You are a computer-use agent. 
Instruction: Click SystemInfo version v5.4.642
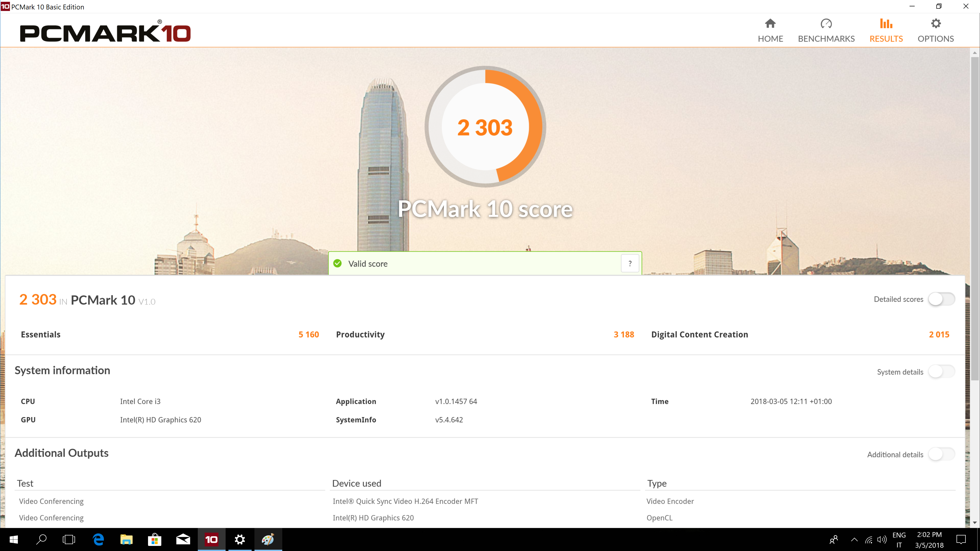(x=449, y=420)
